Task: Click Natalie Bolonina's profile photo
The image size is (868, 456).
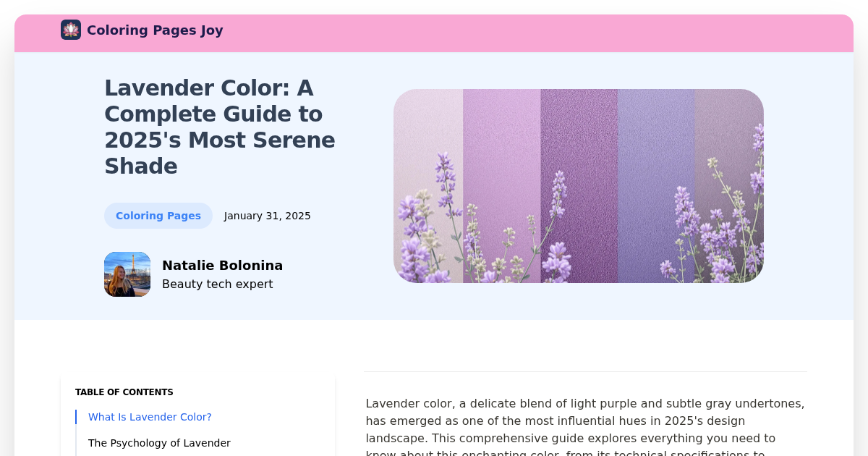Action: 127,274
